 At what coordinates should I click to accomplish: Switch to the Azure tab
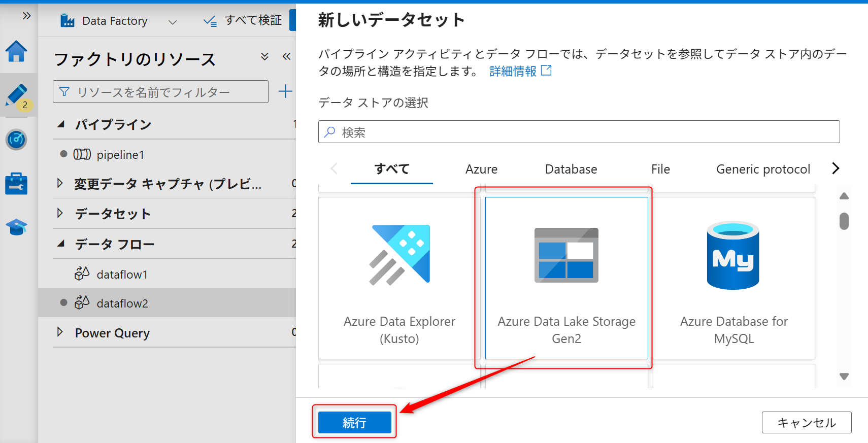click(x=481, y=169)
